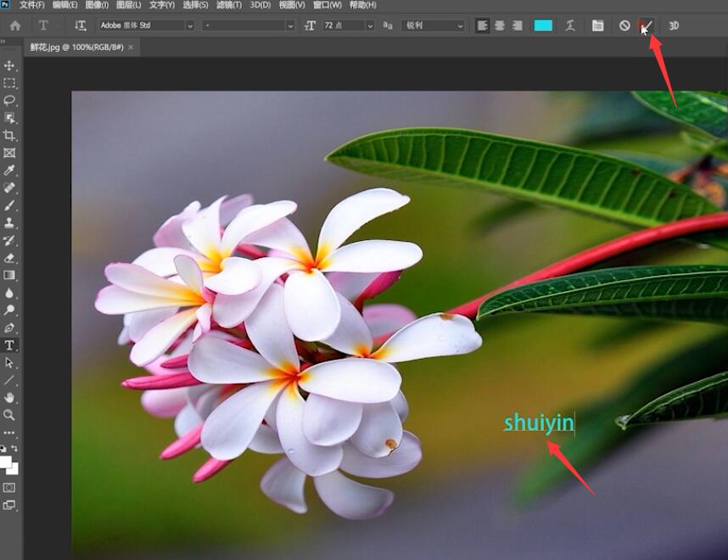
Task: Expand the tools panel double-arrow
Action: coord(3,42)
